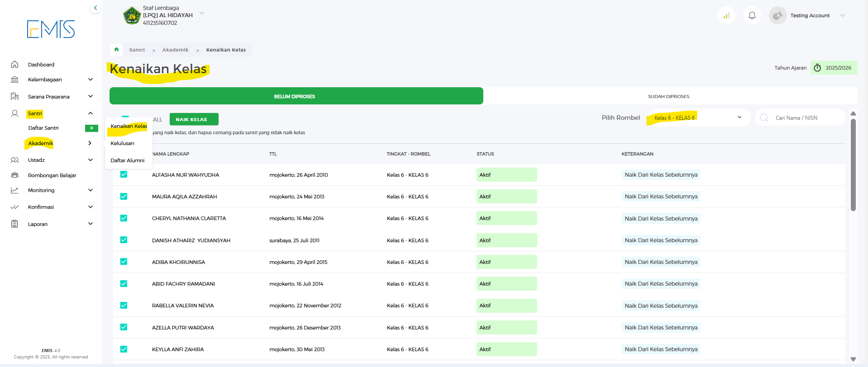
Task: Expand the Ustadz menu chevron
Action: 91,160
